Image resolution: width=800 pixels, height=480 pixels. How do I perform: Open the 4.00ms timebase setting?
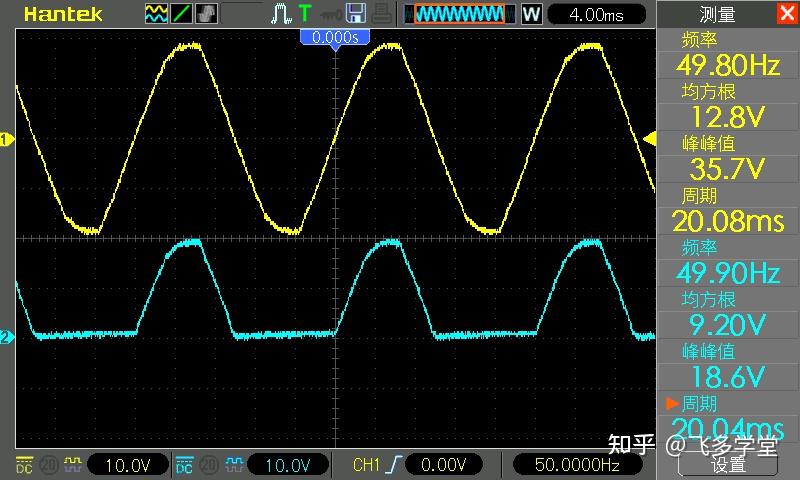(x=596, y=14)
